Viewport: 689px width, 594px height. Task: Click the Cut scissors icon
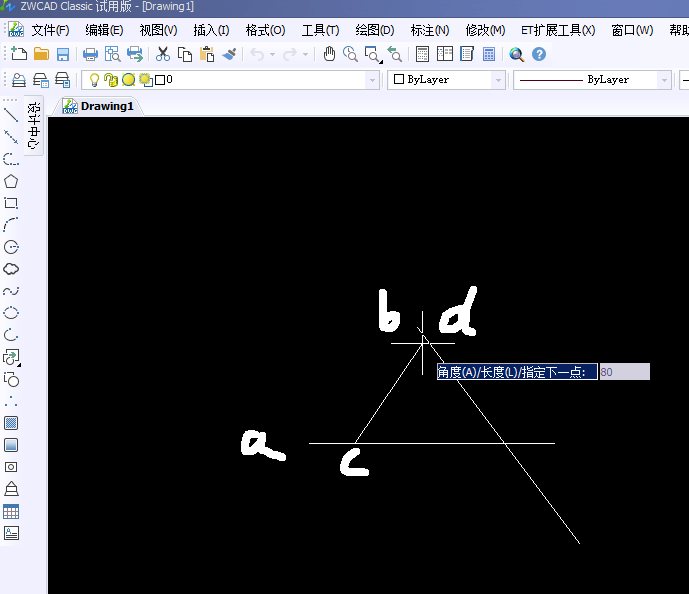click(x=162, y=54)
